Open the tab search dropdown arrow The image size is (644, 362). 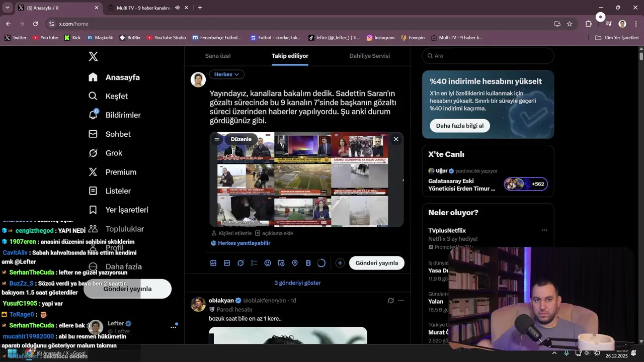click(7, 8)
